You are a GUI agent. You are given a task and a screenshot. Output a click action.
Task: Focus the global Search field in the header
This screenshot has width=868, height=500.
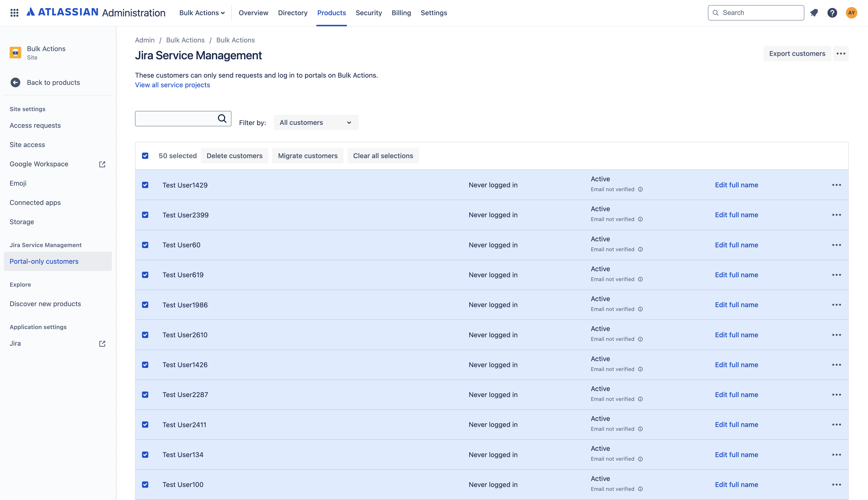756,13
